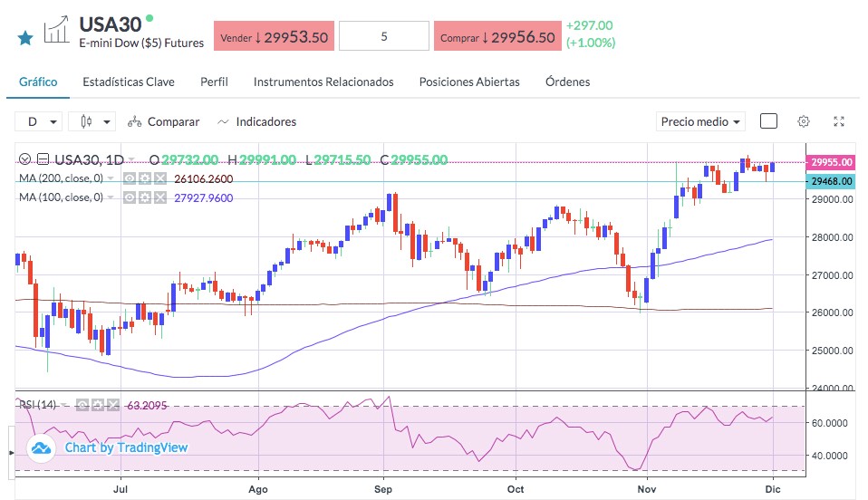
Task: Click the MA 100 value 27927.9600
Action: (x=203, y=197)
